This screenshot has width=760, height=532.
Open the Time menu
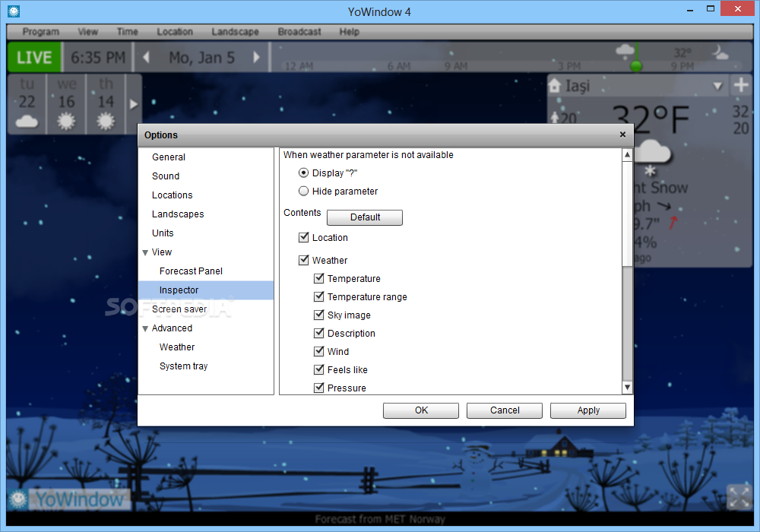pyautogui.click(x=128, y=31)
